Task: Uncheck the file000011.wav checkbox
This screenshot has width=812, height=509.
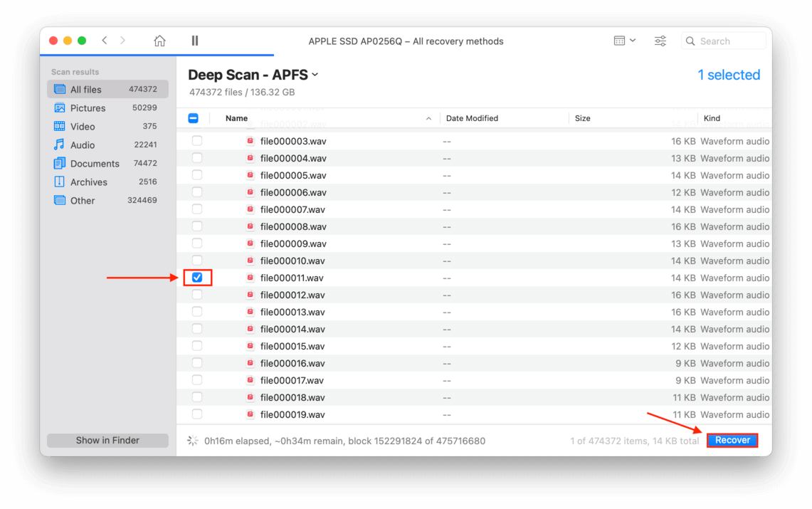Action: point(197,278)
